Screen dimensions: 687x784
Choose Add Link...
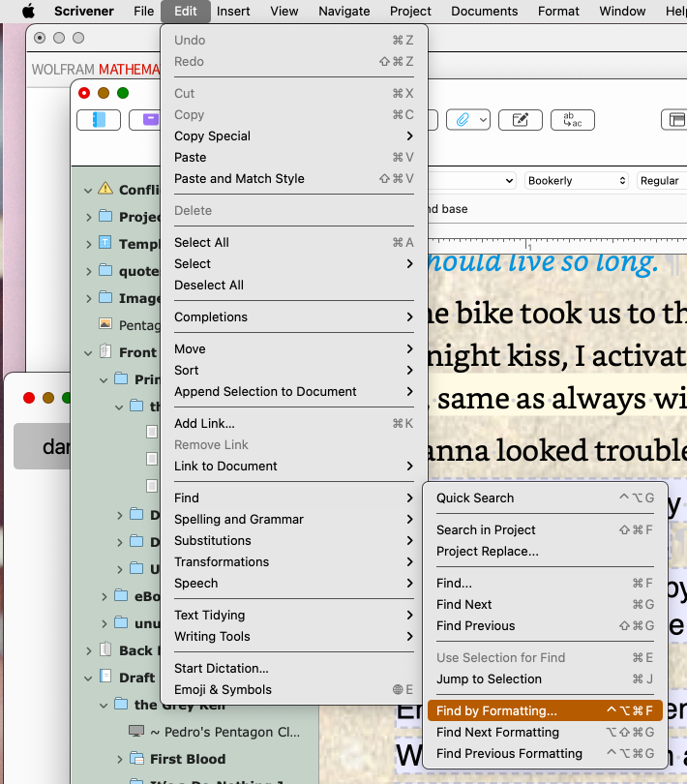294,424
